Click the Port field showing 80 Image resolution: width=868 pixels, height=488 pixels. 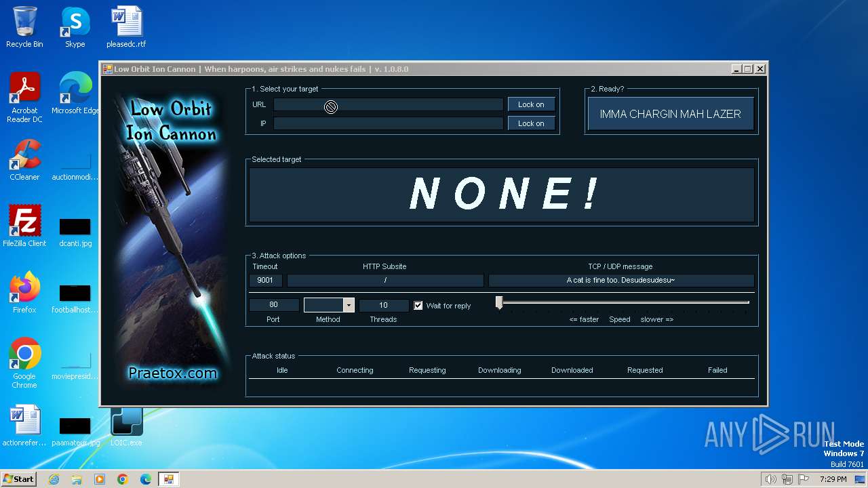tap(274, 305)
